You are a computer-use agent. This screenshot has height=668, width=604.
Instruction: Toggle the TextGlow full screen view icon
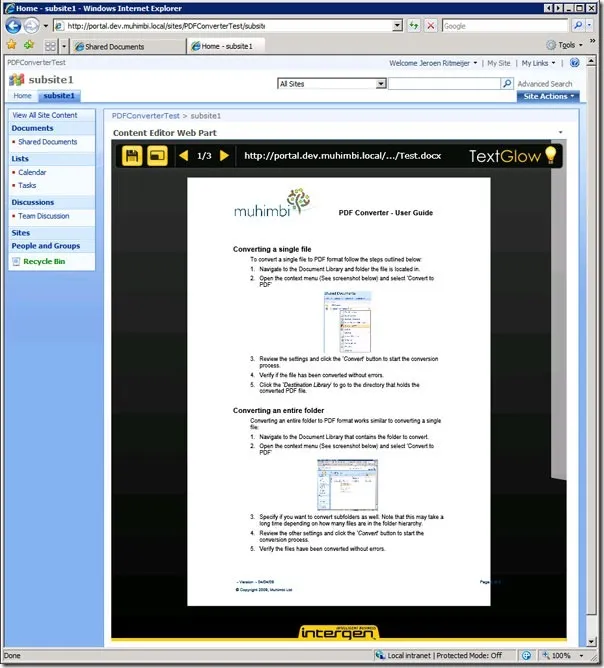[x=157, y=156]
